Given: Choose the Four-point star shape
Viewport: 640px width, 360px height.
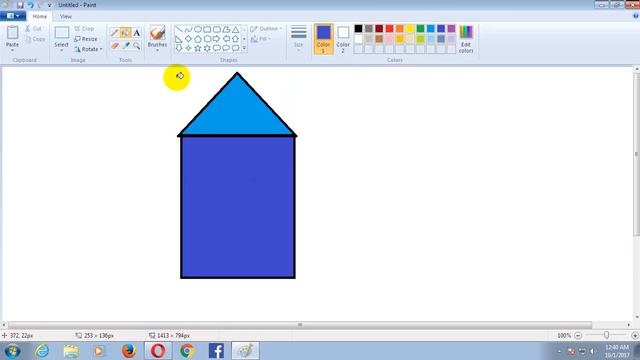Looking at the screenshot, I should click(x=188, y=48).
